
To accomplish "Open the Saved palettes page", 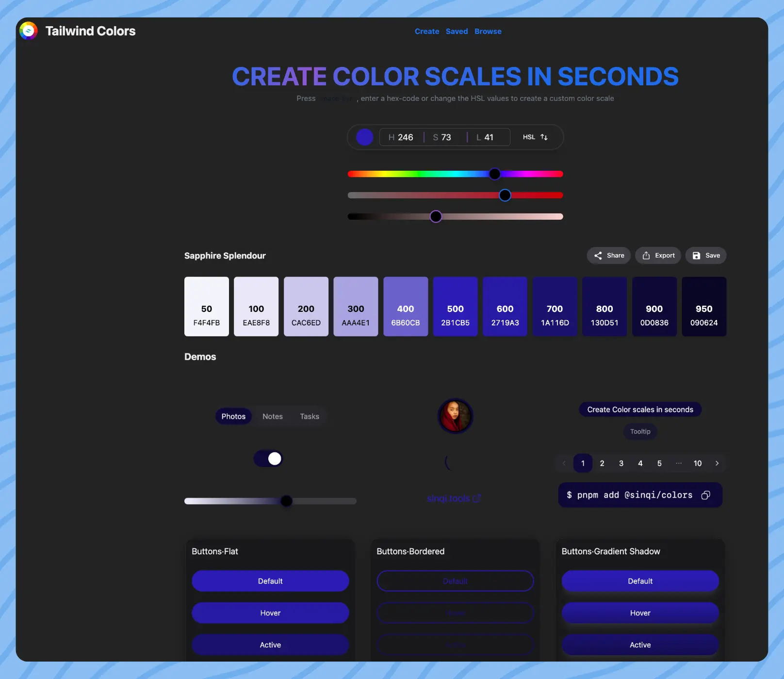I will [x=457, y=32].
